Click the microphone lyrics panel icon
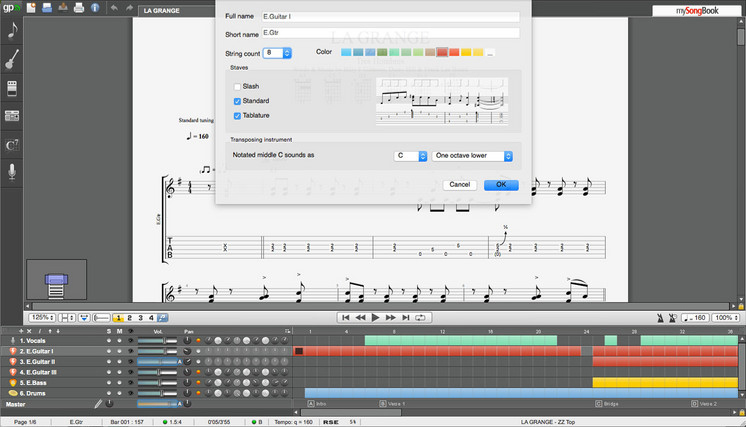This screenshot has width=746, height=427. tap(11, 172)
